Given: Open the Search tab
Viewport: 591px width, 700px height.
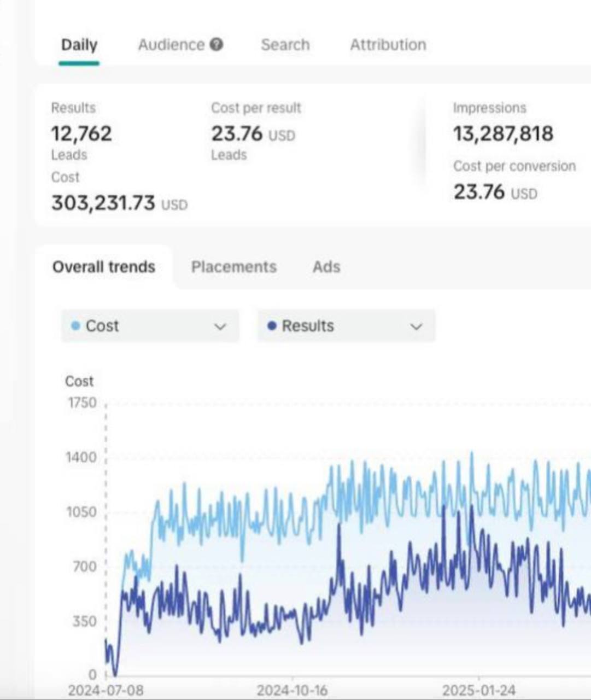Looking at the screenshot, I should coord(285,45).
